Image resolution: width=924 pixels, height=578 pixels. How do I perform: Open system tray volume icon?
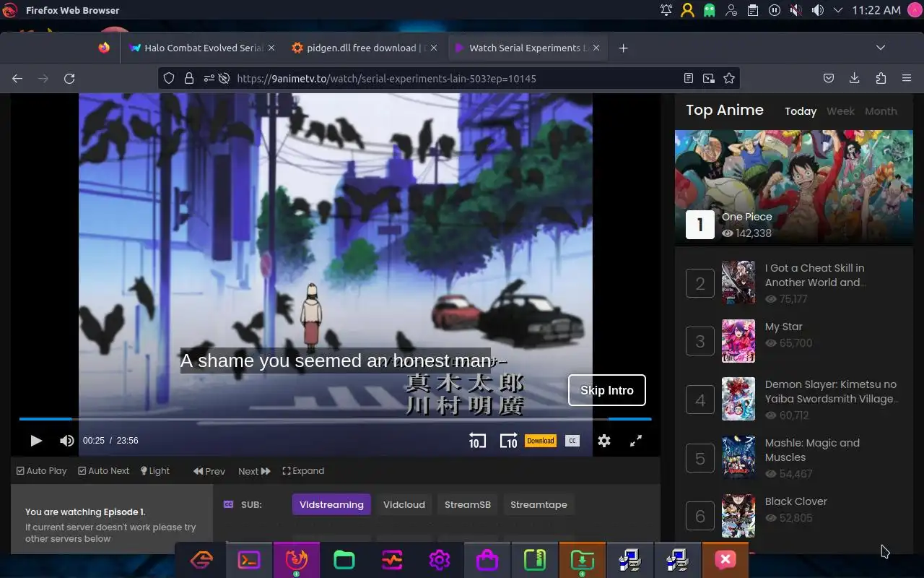coord(817,10)
